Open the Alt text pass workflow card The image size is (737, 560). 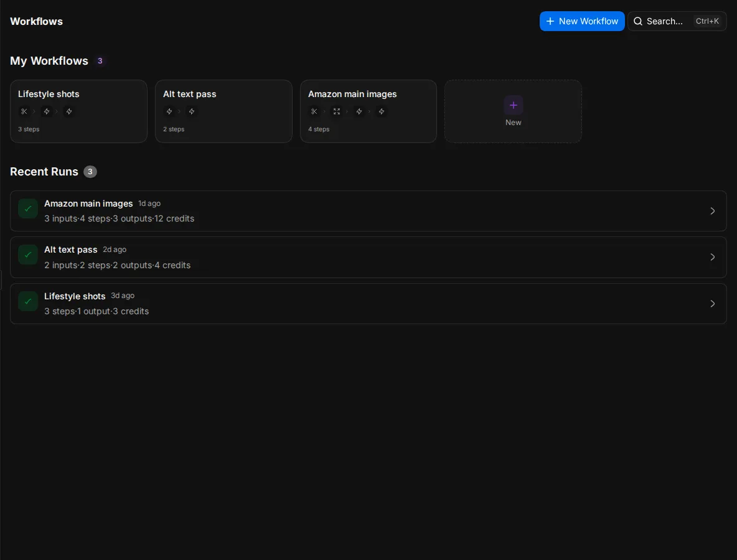tap(223, 111)
